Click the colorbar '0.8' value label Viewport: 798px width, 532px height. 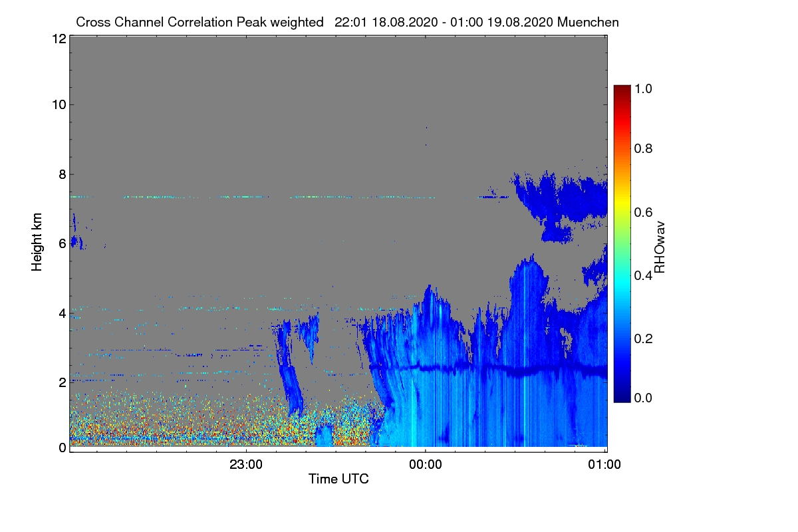(x=642, y=149)
